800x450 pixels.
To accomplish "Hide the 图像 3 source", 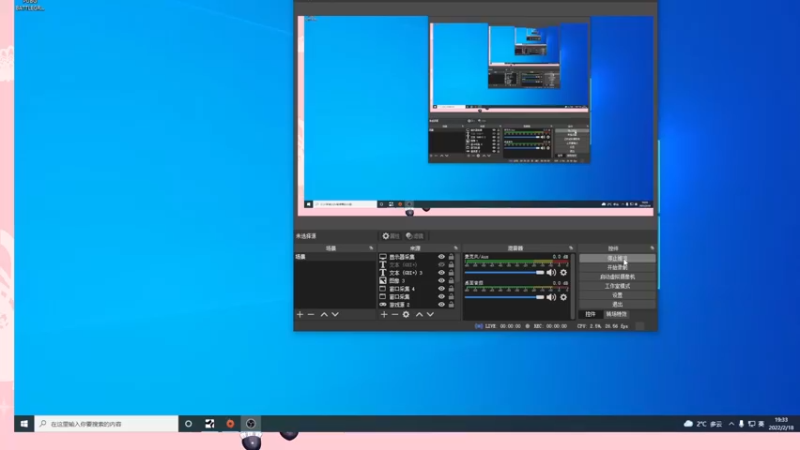I will [x=441, y=281].
